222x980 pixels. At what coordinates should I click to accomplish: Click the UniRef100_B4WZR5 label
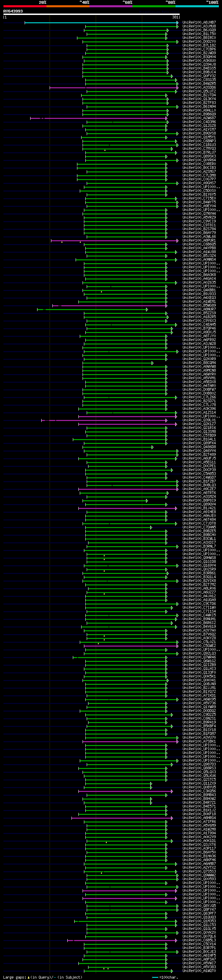pos(199,84)
